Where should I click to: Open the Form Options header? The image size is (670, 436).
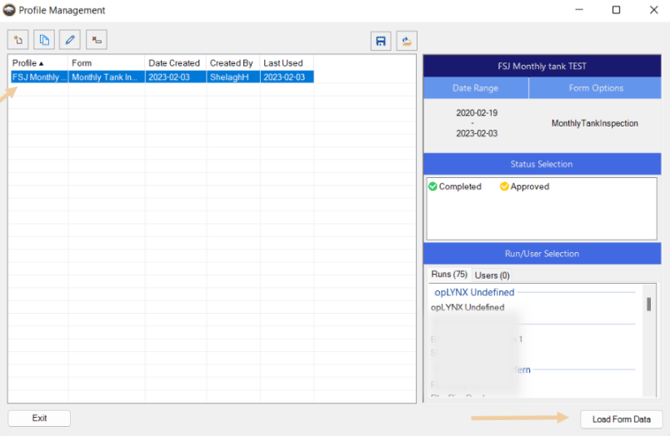click(594, 88)
